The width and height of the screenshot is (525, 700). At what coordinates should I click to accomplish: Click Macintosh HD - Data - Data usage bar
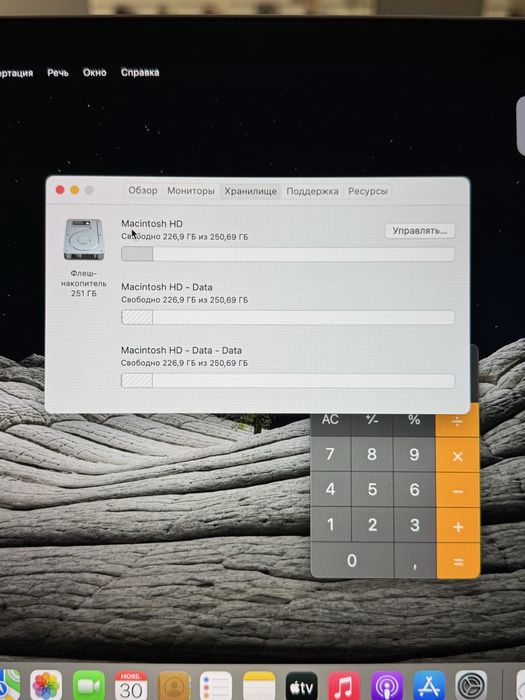[x=288, y=381]
